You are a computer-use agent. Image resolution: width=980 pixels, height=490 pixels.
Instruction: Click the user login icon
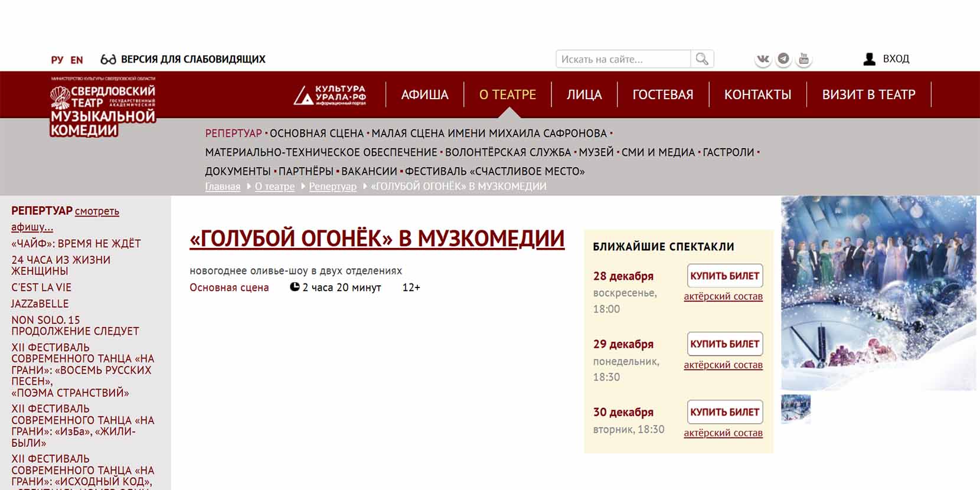[869, 59]
